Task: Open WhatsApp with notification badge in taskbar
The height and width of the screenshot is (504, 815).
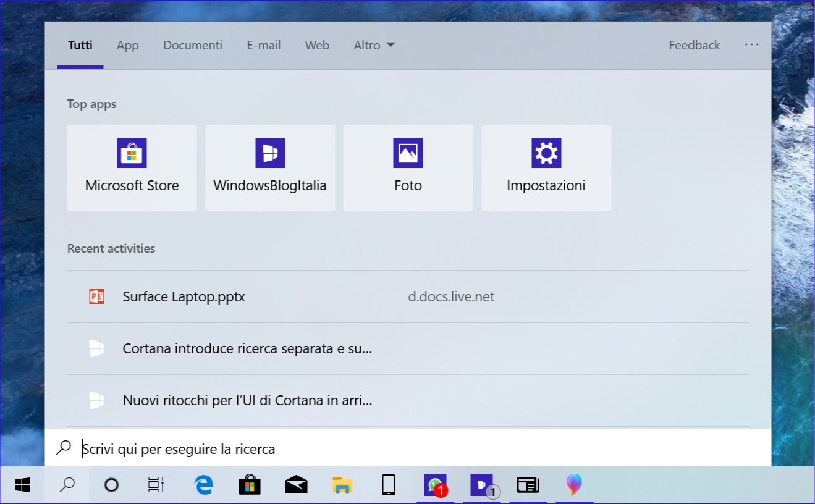Action: 436,485
